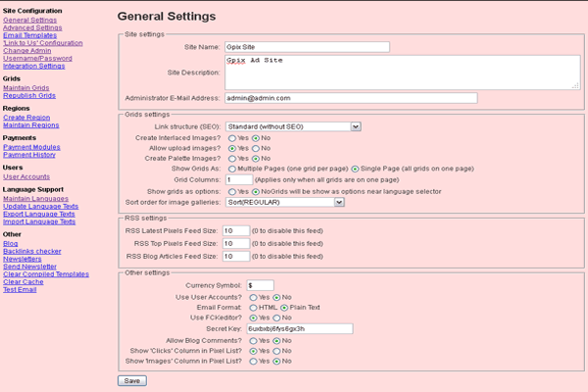
Task: Focus the Secret Key text field
Action: pos(299,327)
